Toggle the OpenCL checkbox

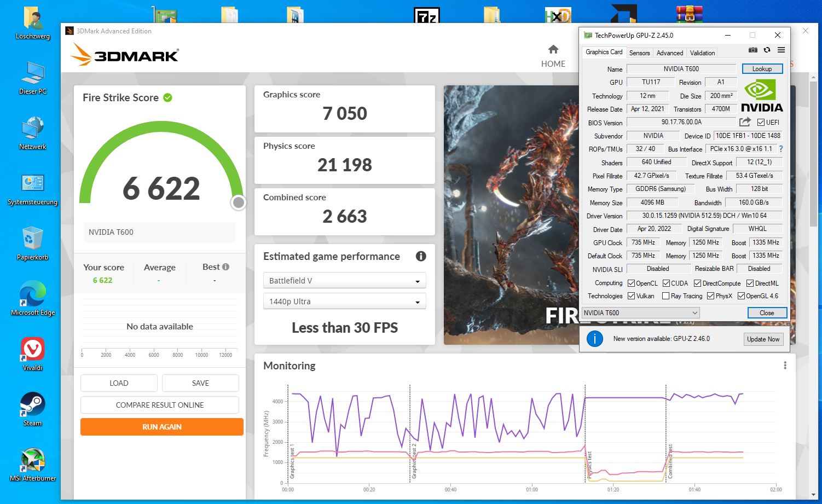(x=631, y=283)
